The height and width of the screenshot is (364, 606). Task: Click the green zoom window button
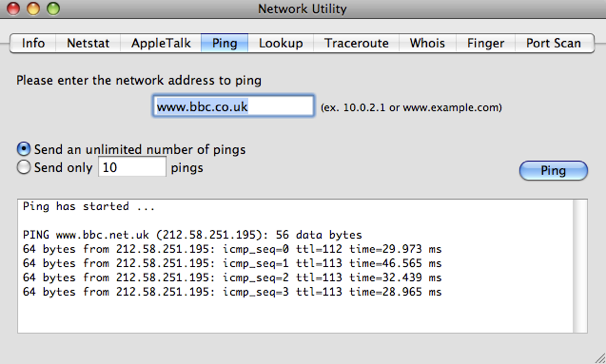pyautogui.click(x=53, y=9)
